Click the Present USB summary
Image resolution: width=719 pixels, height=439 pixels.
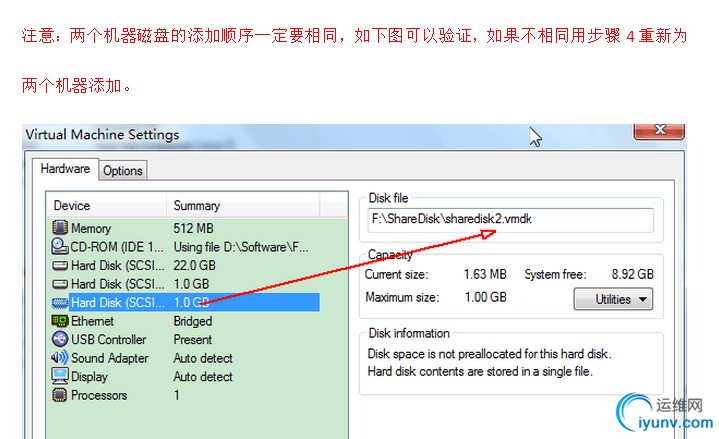coord(193,339)
